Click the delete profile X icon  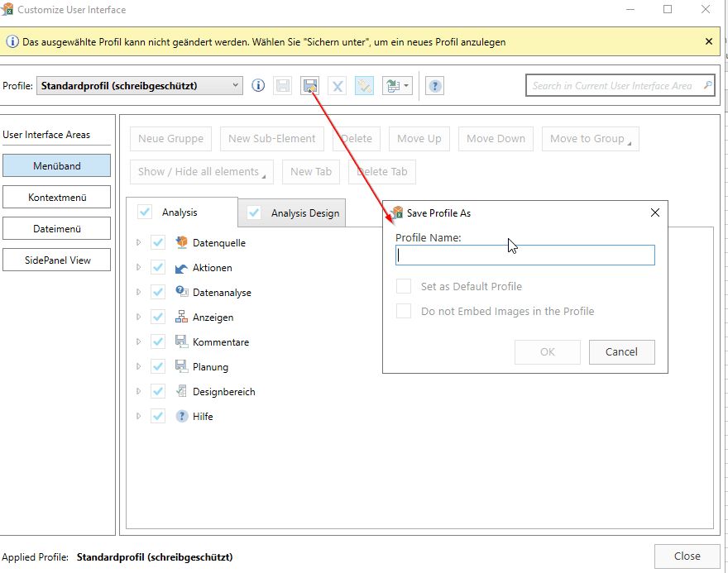tap(337, 86)
